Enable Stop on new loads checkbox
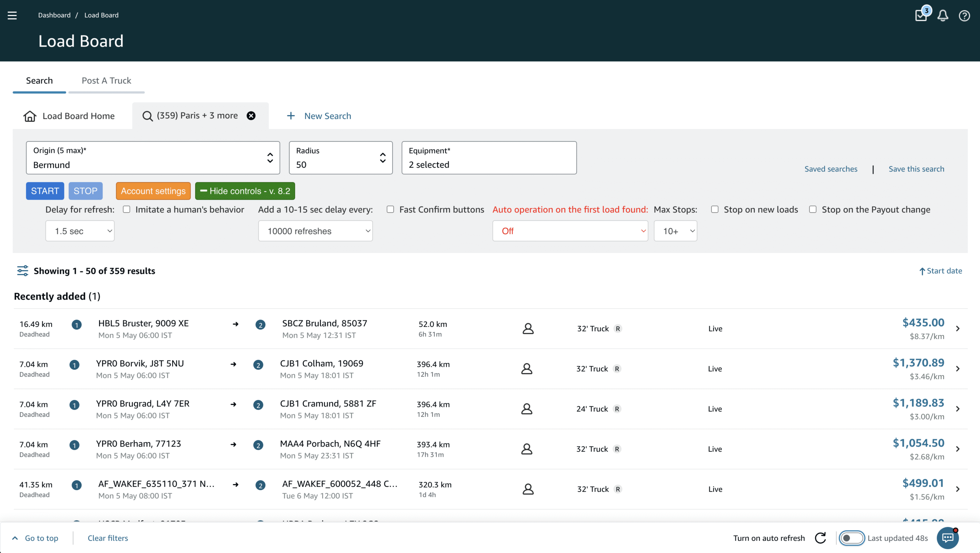The height and width of the screenshot is (553, 980). point(715,209)
